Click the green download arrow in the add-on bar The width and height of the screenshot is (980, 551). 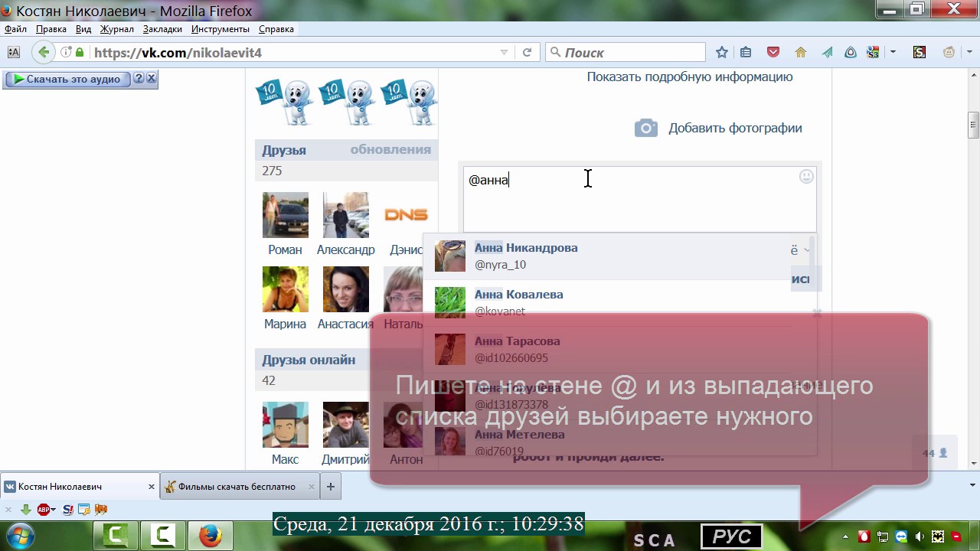point(26,509)
